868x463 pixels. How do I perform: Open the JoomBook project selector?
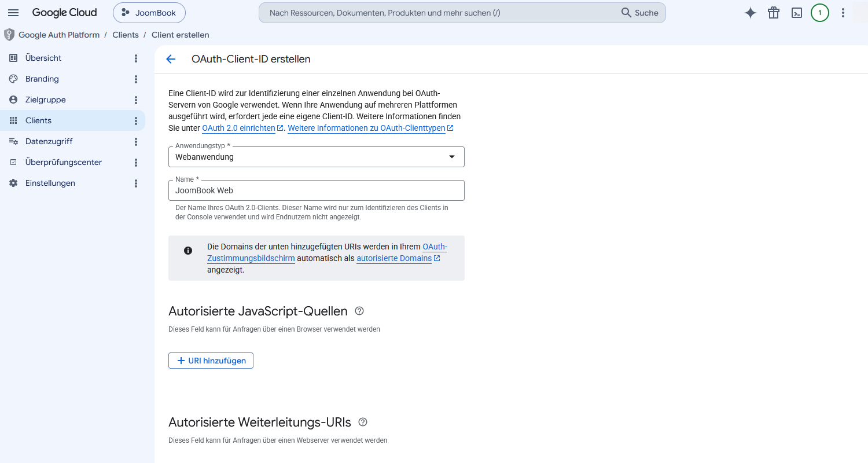[149, 13]
